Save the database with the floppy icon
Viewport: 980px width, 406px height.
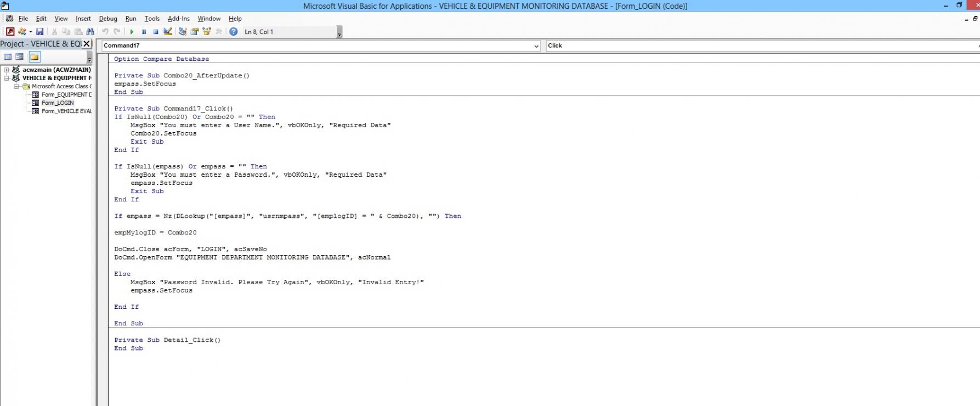click(x=39, y=32)
